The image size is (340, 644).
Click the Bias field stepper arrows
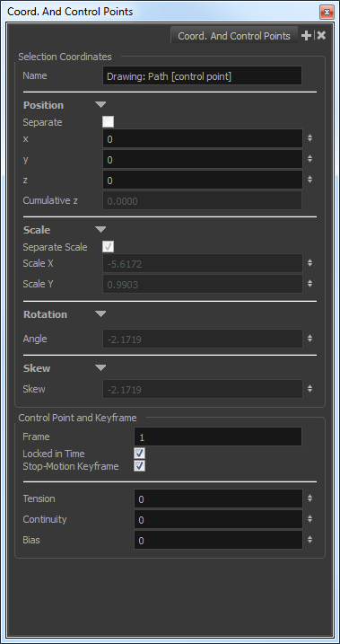coord(310,540)
